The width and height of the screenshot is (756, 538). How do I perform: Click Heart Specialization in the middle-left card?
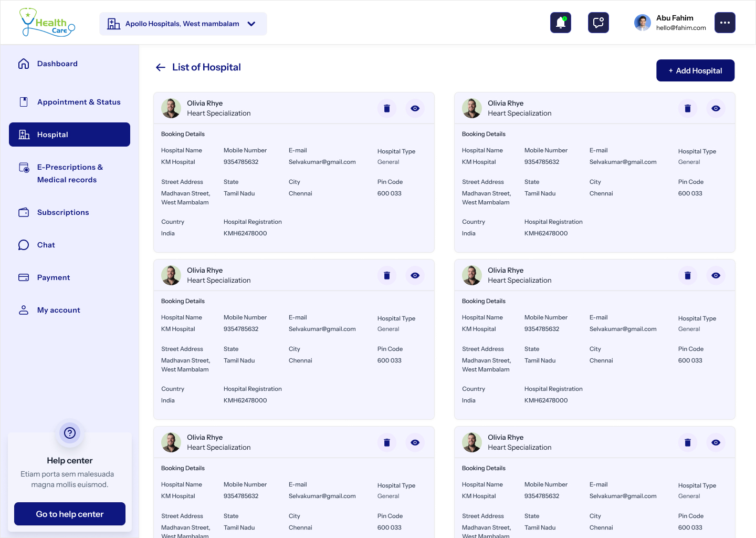(x=219, y=281)
